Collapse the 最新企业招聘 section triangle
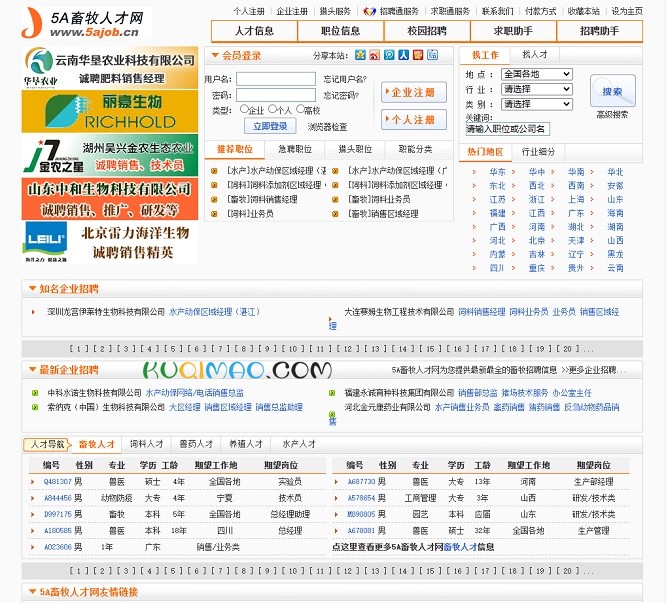This screenshot has height=603, width=666. 32,370
